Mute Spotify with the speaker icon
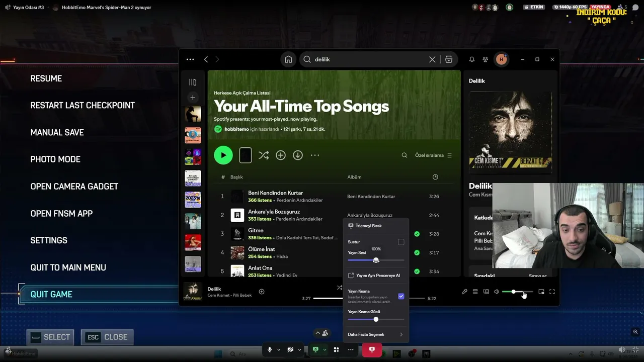The width and height of the screenshot is (644, 362). [x=497, y=292]
